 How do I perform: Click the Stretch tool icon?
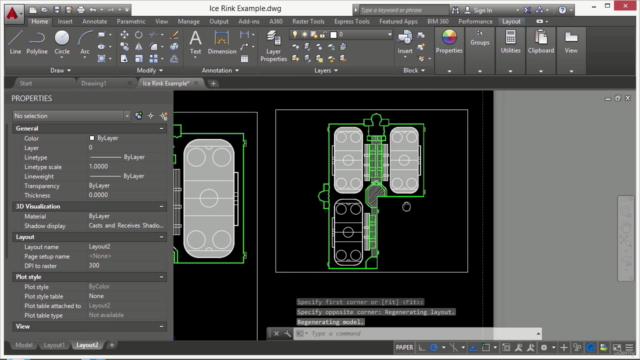point(124,59)
